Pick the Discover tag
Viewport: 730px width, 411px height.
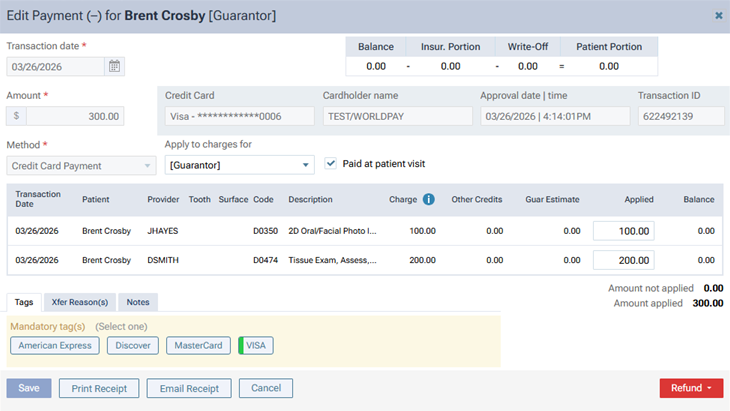tap(133, 345)
